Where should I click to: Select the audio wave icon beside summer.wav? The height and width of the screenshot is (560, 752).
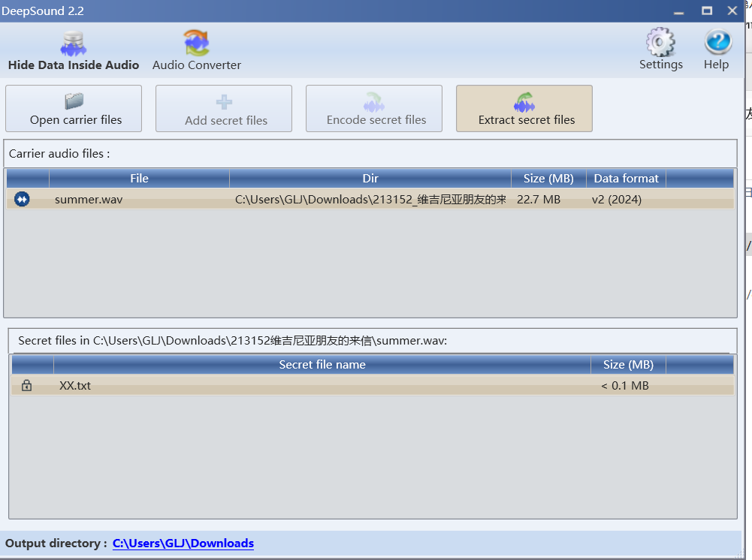[x=22, y=199]
